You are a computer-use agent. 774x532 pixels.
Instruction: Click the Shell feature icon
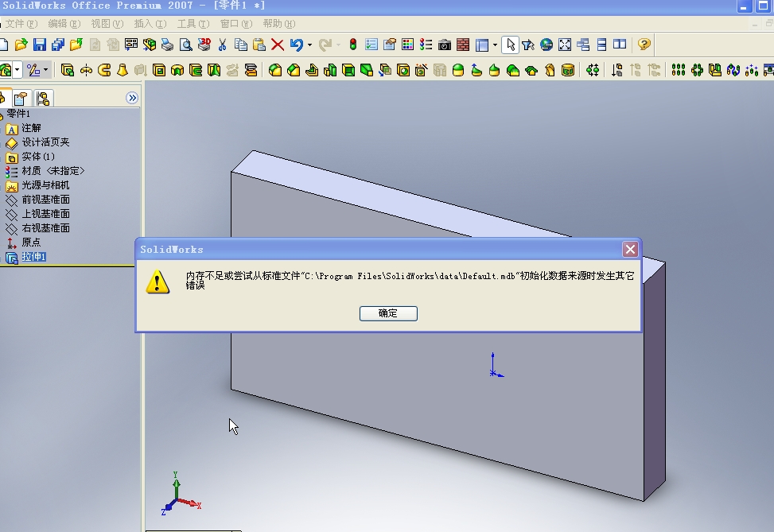(348, 70)
